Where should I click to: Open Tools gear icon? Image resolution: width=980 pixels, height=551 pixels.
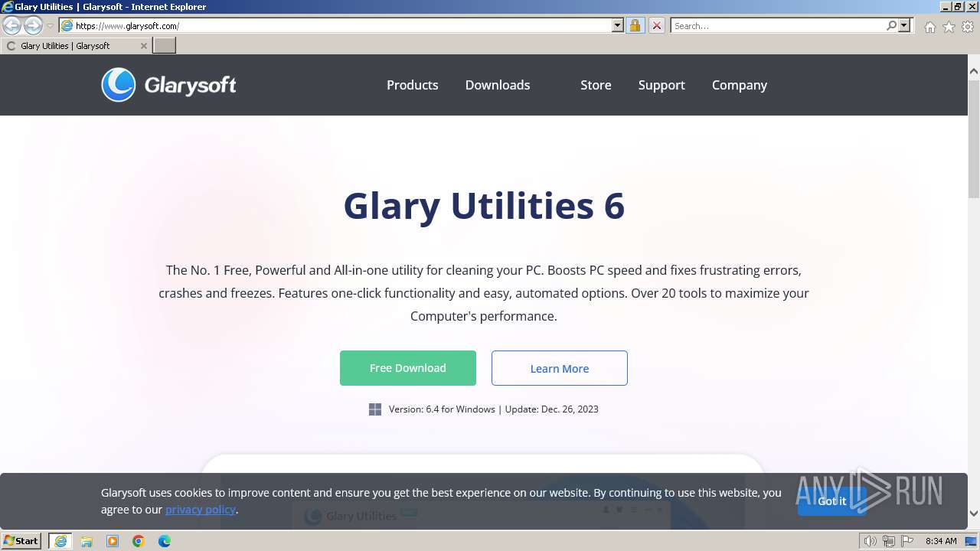pos(968,27)
